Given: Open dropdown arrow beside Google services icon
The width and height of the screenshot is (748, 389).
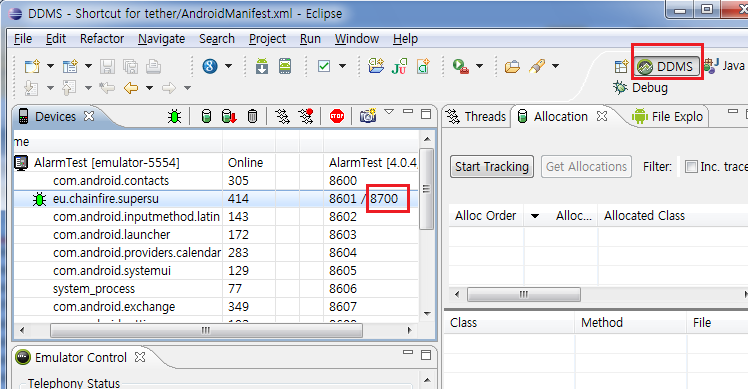Looking at the screenshot, I should [229, 66].
